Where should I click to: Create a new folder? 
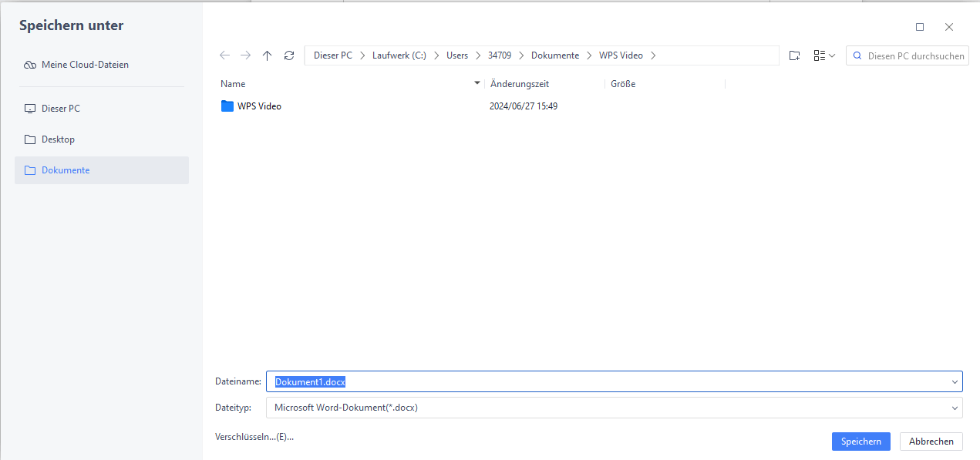[794, 55]
